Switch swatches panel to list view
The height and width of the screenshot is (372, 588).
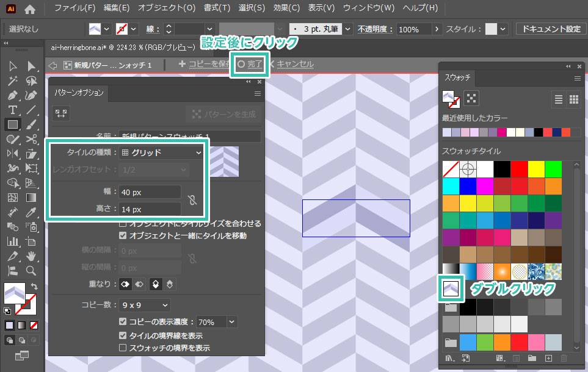click(x=558, y=99)
